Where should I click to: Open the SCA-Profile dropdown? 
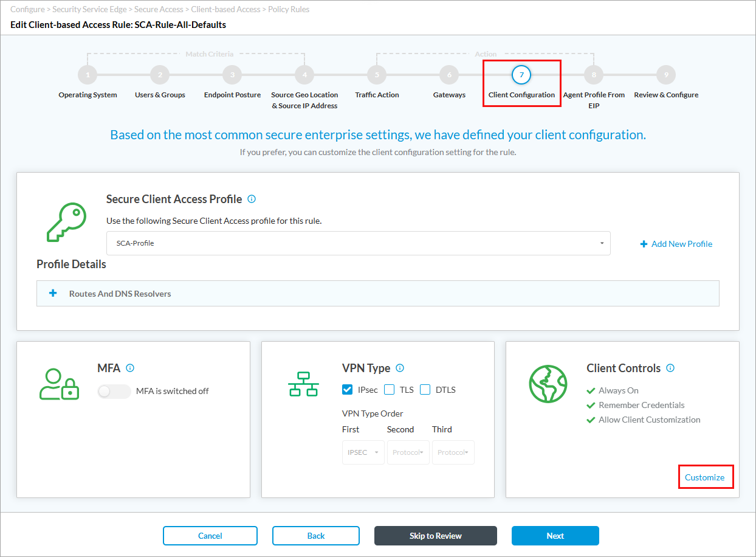coord(358,243)
